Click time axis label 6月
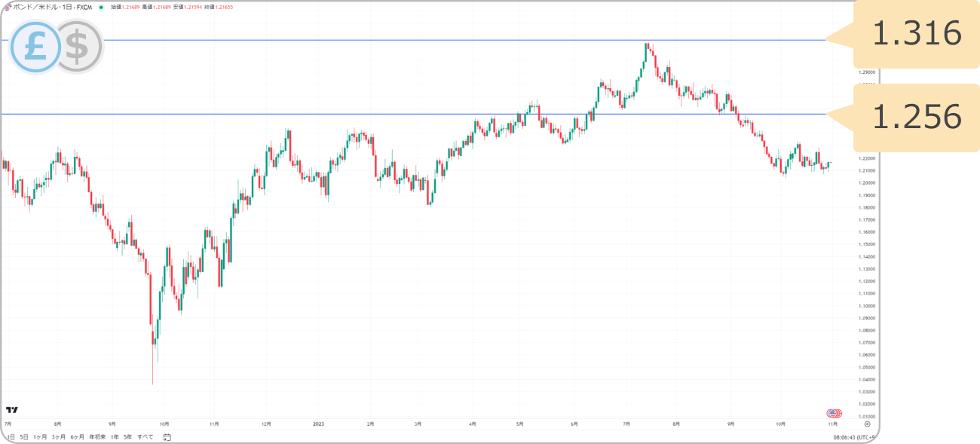This screenshot has width=980, height=444. click(x=574, y=424)
